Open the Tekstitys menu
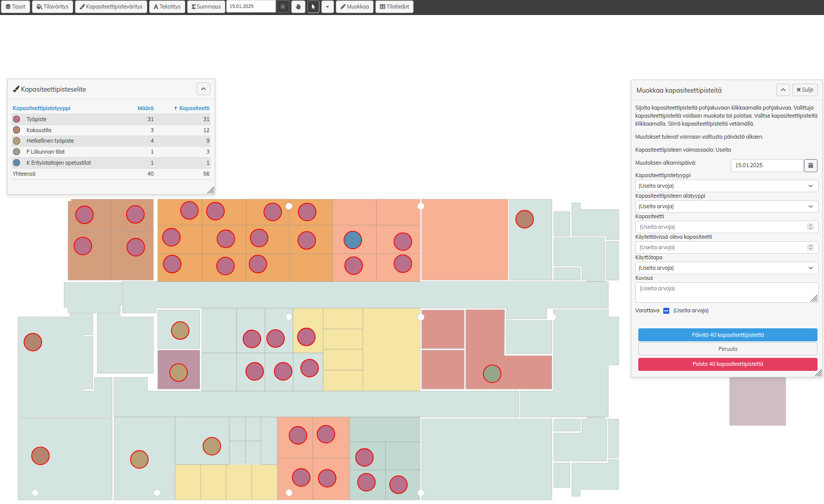This screenshot has height=504, width=824. tap(167, 7)
